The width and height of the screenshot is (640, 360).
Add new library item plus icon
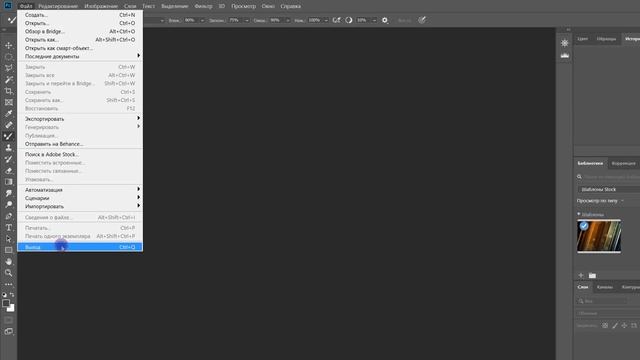(x=581, y=276)
